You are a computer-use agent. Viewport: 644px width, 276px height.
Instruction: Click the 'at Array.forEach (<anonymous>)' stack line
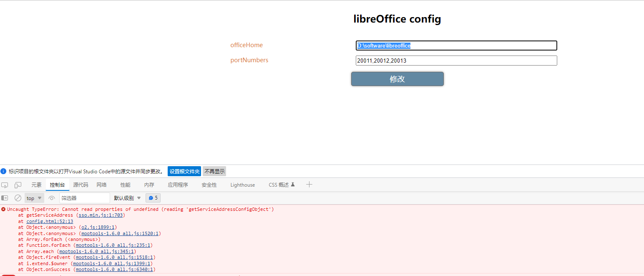point(59,239)
